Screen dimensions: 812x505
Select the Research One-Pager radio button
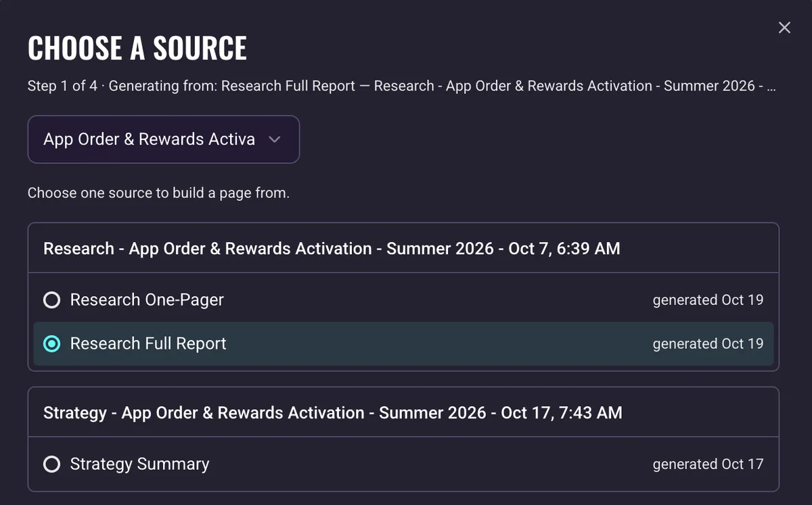coord(51,300)
